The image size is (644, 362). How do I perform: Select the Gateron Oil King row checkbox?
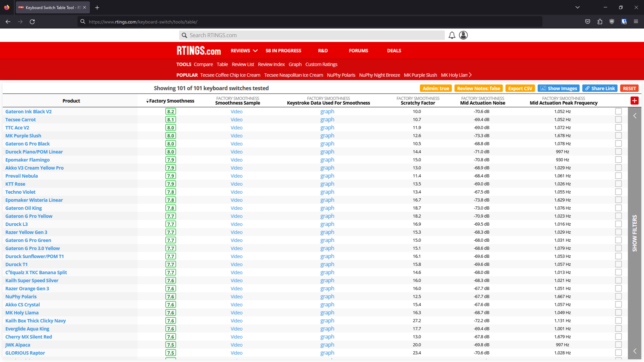point(618,208)
